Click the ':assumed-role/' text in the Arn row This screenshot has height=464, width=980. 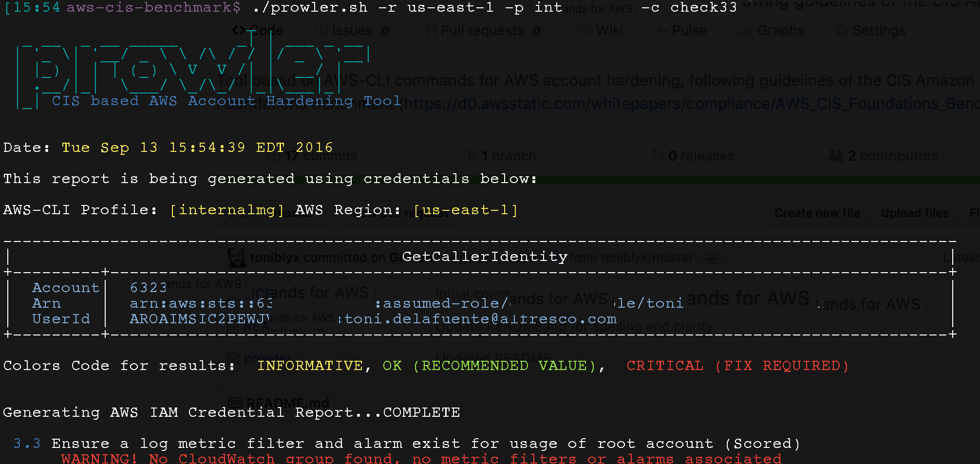(x=442, y=303)
